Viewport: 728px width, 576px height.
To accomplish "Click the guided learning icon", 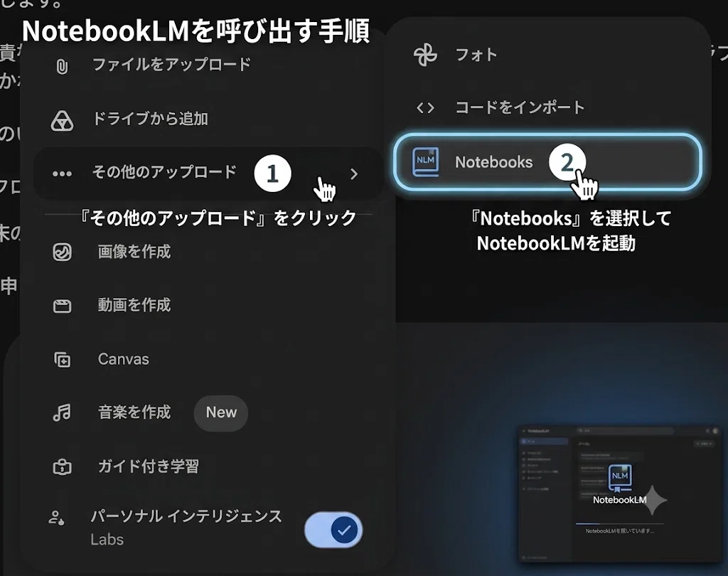I will 62,466.
